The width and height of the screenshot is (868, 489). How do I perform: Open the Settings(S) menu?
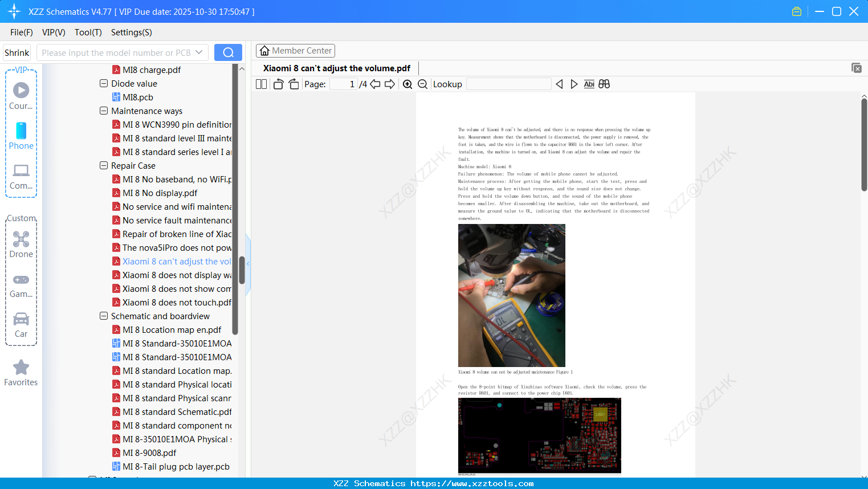[x=132, y=32]
